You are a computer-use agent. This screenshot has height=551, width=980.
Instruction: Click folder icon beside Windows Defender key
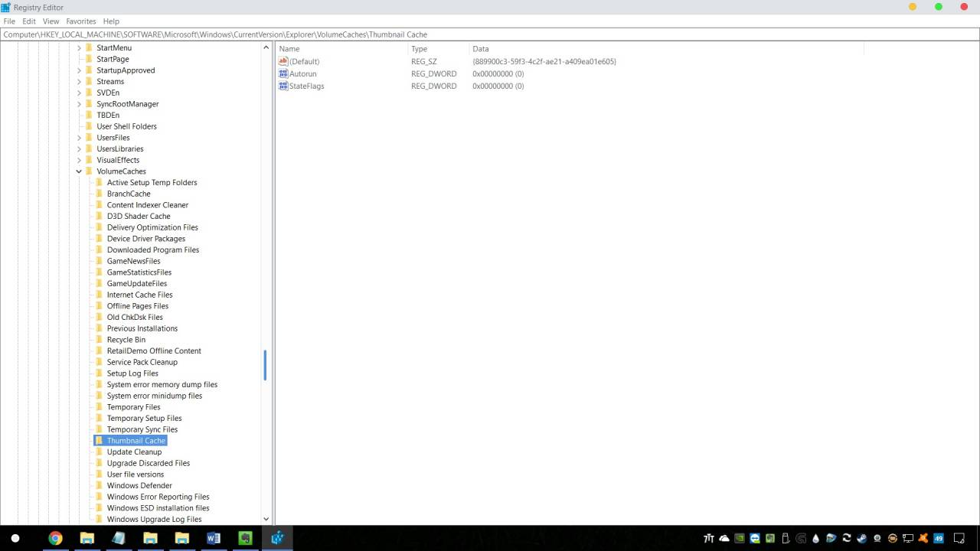tap(100, 485)
